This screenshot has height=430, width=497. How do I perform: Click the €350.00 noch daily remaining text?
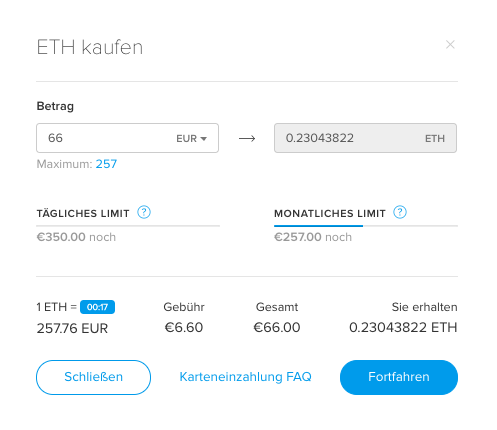pos(76,237)
